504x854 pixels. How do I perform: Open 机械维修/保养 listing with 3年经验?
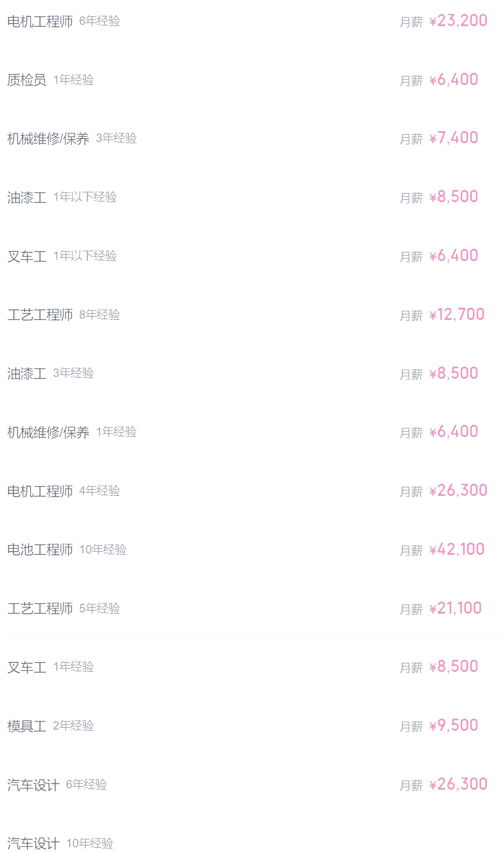tap(49, 139)
